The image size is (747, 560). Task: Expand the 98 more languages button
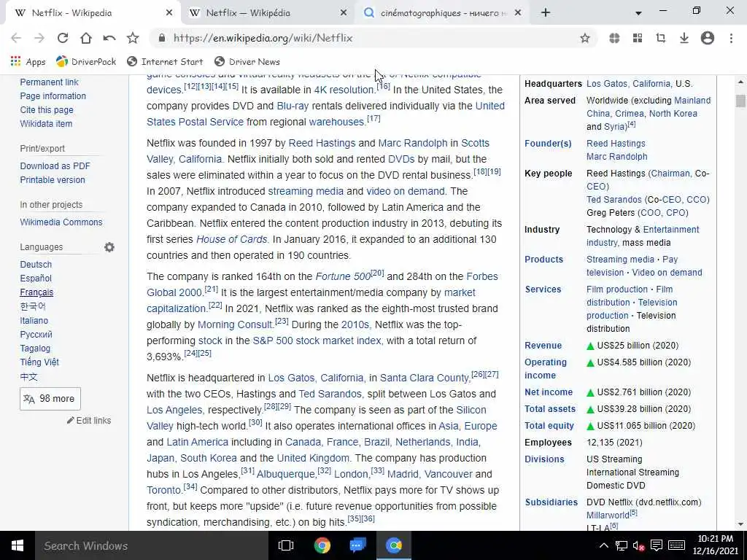click(x=50, y=399)
